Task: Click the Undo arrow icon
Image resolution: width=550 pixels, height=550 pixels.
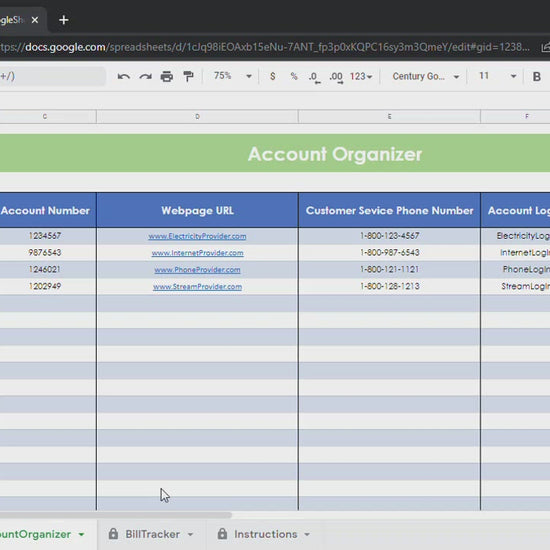Action: pos(123,76)
